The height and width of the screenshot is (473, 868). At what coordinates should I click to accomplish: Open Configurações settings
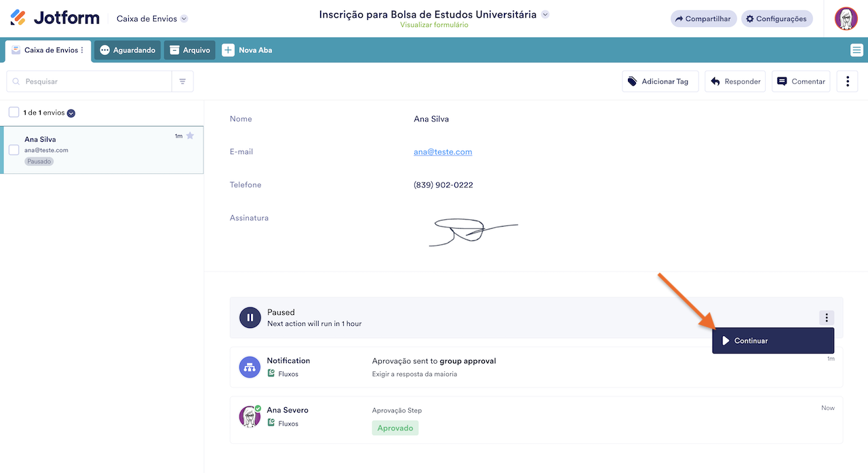coord(776,19)
